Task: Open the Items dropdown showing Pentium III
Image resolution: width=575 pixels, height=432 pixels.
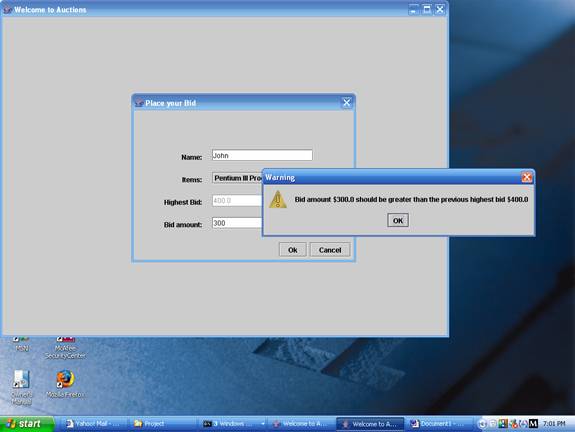Action: [x=237, y=178]
